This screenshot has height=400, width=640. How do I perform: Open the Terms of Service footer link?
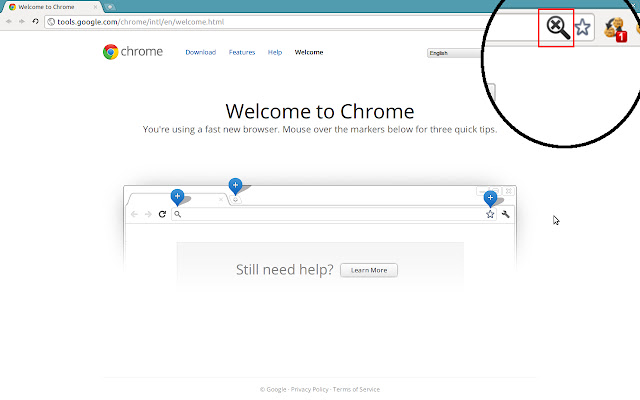tap(356, 389)
